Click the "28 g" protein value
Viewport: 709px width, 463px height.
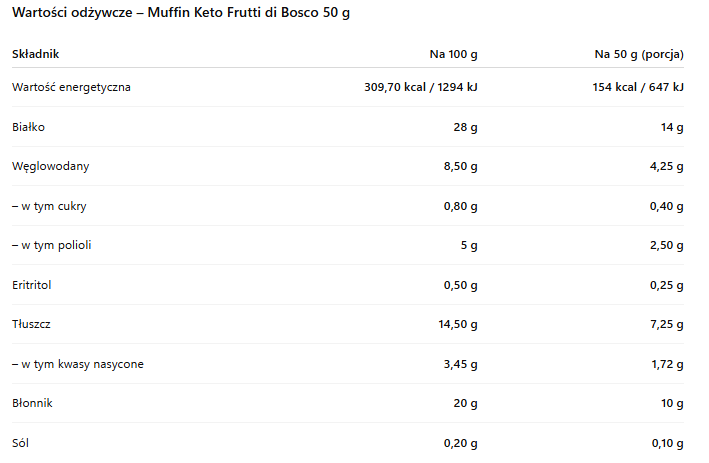point(465,127)
